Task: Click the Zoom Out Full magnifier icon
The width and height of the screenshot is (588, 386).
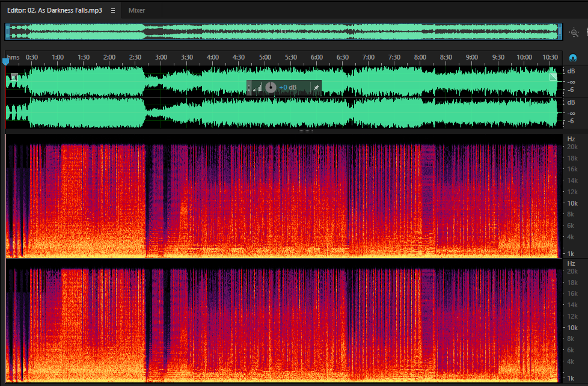Action: point(574,32)
